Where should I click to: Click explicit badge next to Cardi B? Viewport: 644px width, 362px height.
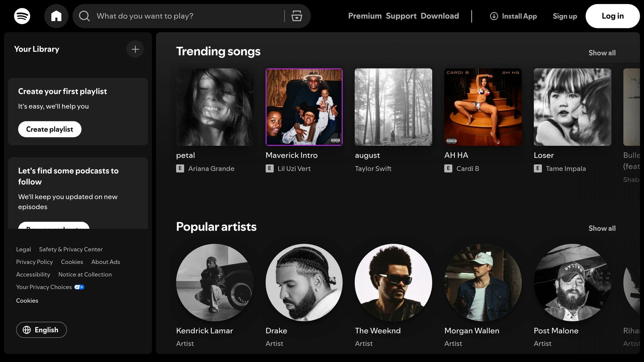click(x=448, y=168)
